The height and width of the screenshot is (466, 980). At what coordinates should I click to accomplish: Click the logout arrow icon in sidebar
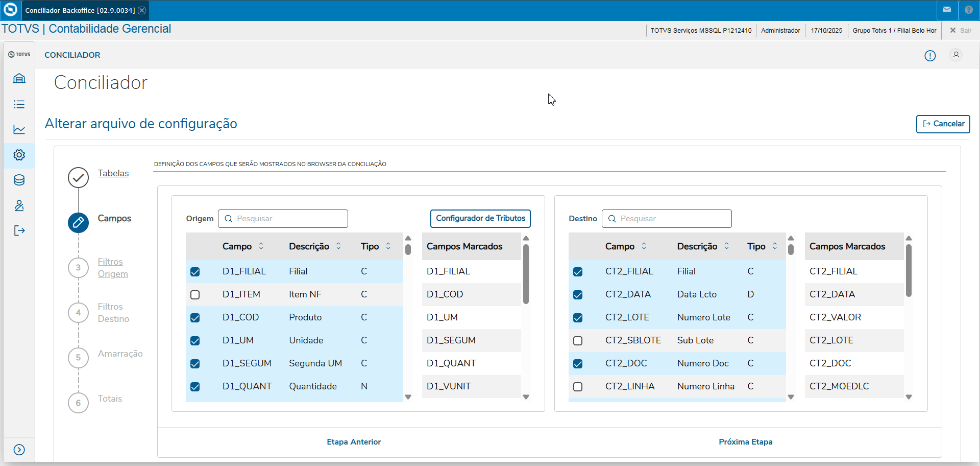pyautogui.click(x=19, y=230)
